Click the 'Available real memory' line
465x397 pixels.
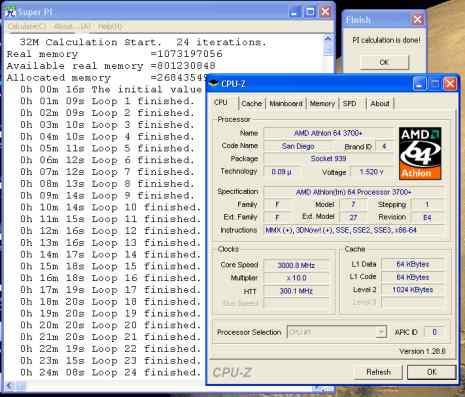111,66
